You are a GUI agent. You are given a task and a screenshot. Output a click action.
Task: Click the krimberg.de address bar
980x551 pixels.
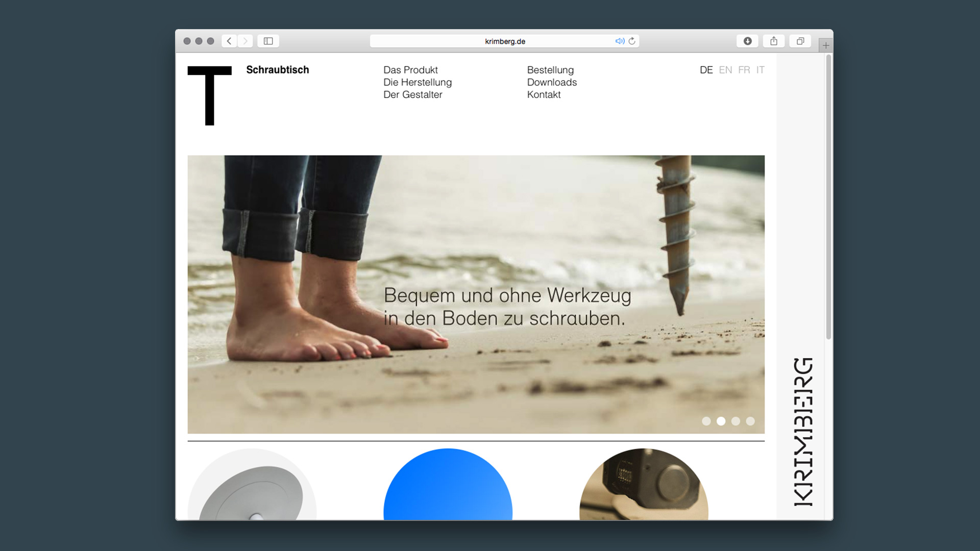click(504, 41)
